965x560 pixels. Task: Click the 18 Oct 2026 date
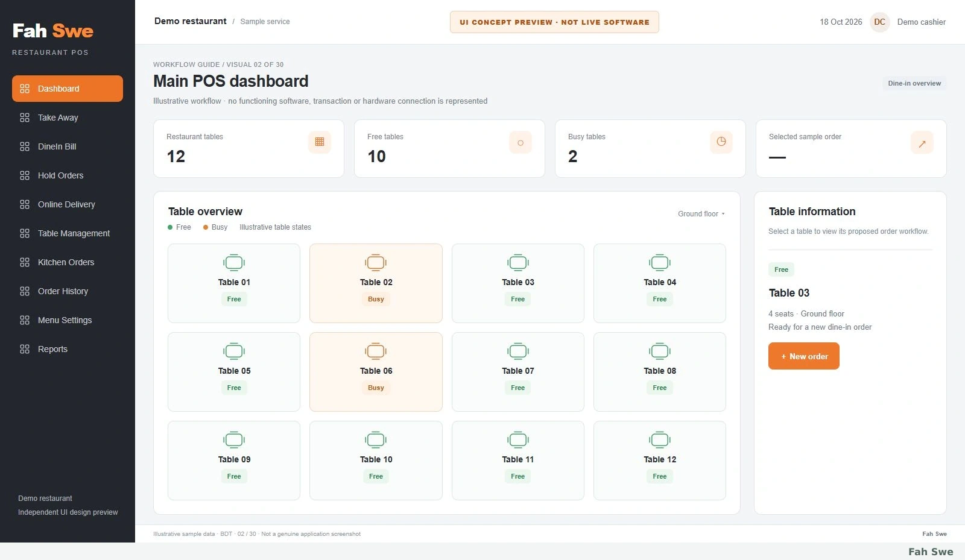tap(841, 22)
